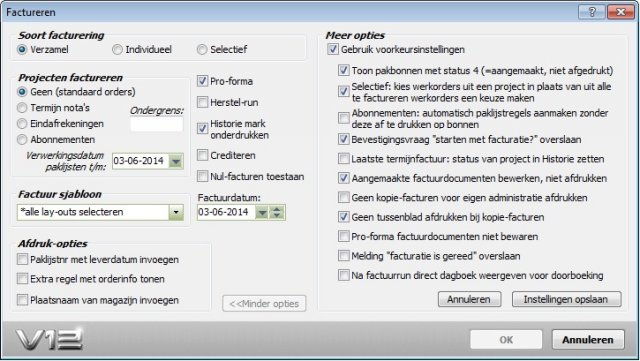Image resolution: width=640 pixels, height=361 pixels.
Task: Click the <<Minder opties button
Action: click(x=264, y=303)
